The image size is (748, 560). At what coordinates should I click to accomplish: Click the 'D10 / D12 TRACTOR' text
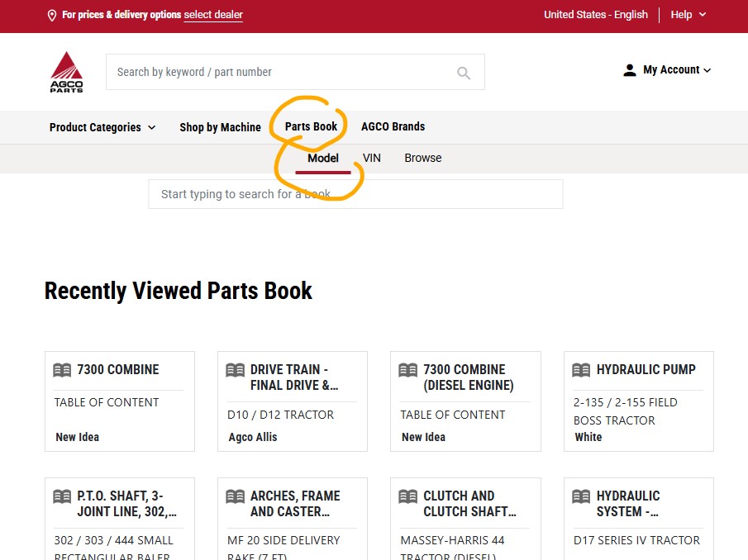[280, 415]
